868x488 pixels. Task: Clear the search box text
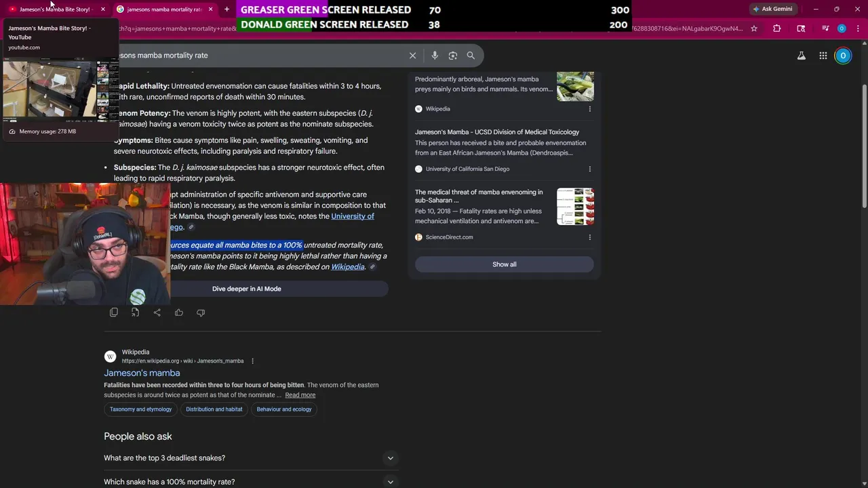[412, 56]
